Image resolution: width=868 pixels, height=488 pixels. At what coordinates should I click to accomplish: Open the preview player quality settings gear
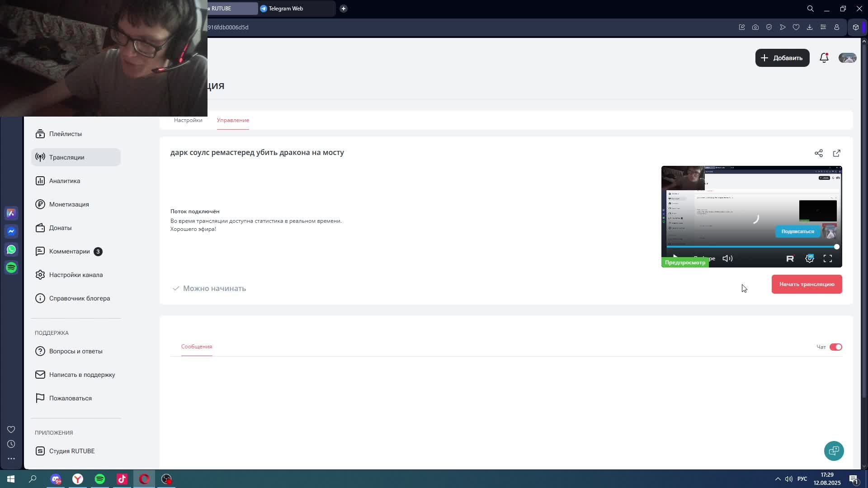(809, 258)
